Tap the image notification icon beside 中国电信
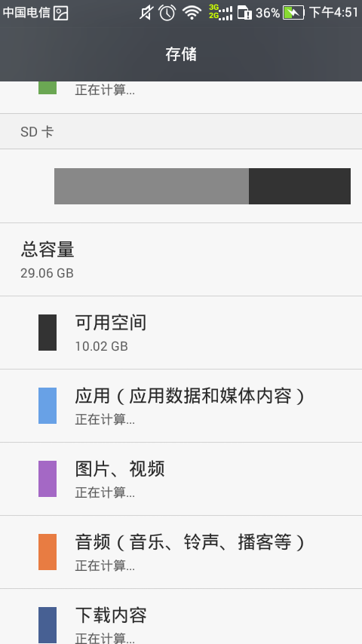The width and height of the screenshot is (362, 644). (x=61, y=13)
